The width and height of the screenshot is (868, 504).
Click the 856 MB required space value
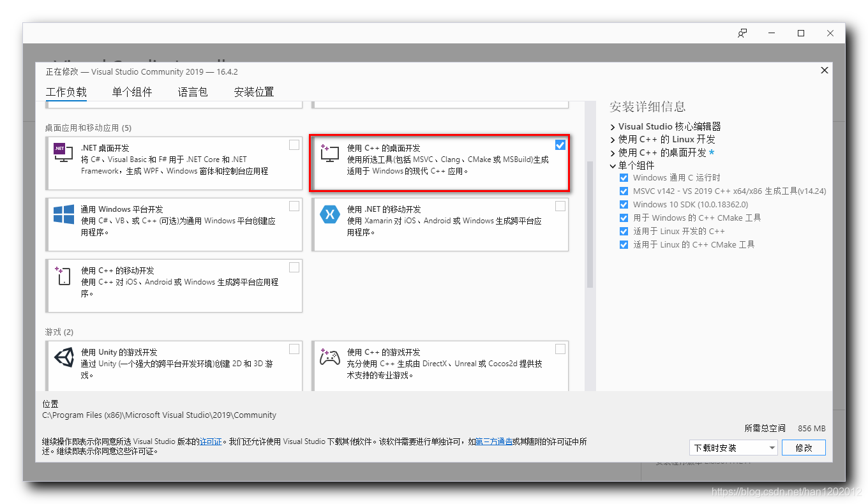(812, 429)
